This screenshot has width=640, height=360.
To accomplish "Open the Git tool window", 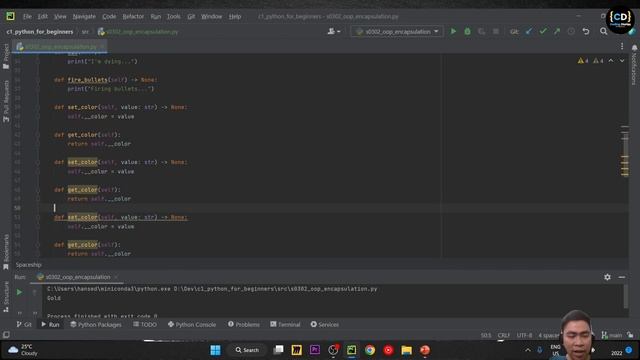I will point(24,324).
